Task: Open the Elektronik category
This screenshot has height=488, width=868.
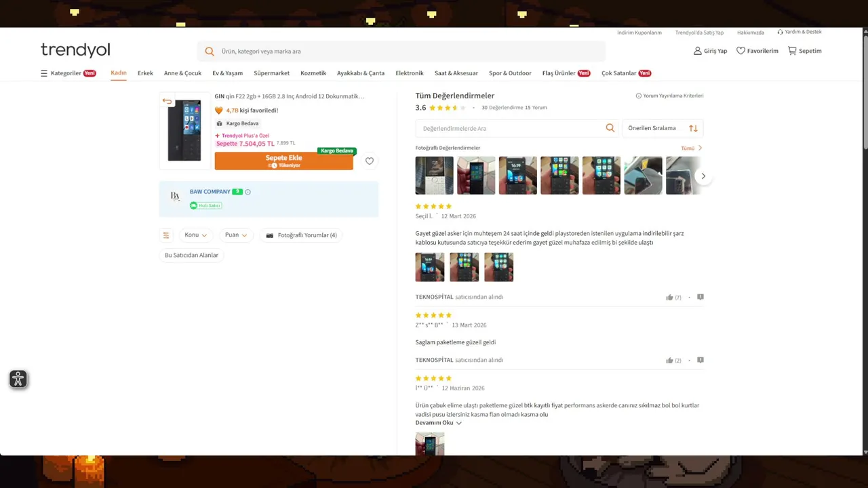Action: (410, 73)
